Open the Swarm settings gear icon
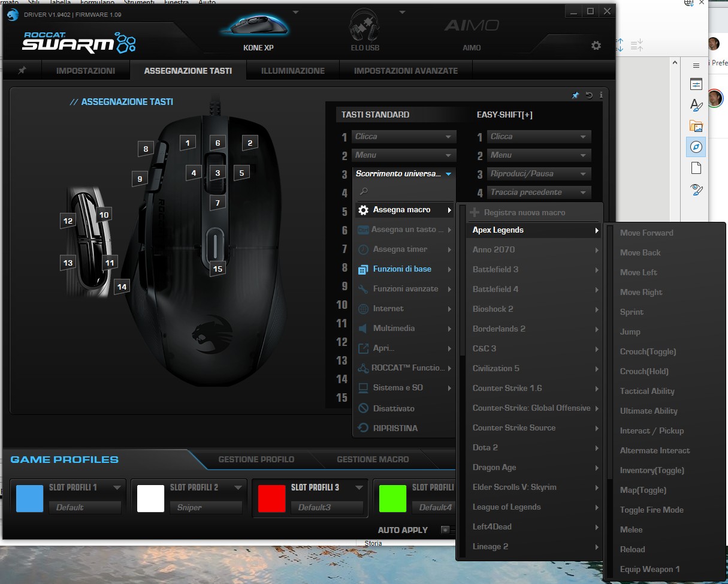 596,45
